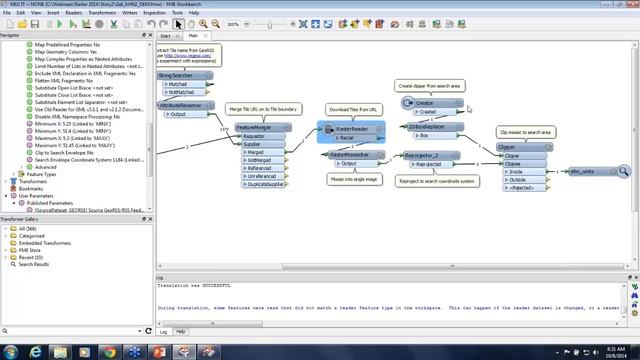The width and height of the screenshot is (640, 360).
Task: Expand the Recent folder
Action: [6, 257]
